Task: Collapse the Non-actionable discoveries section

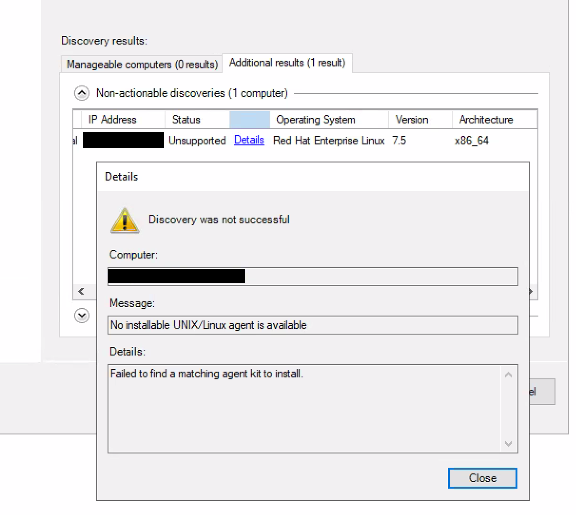Action: coord(82,93)
